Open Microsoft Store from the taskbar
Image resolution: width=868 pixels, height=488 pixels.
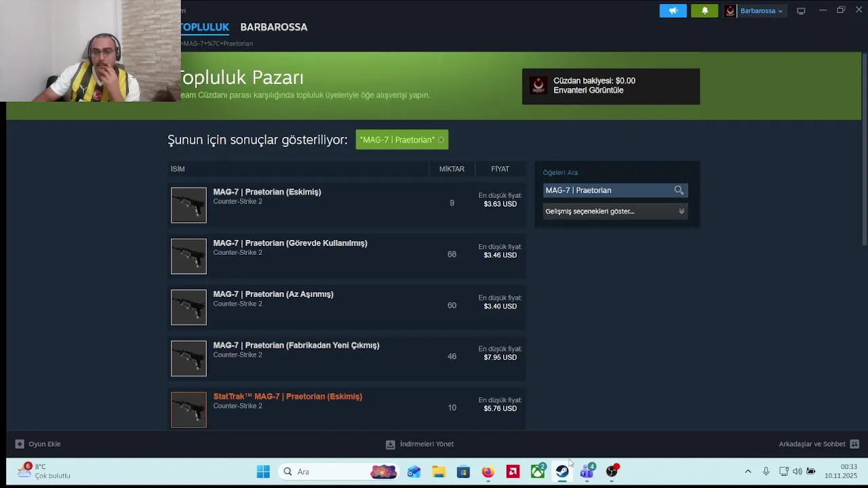(x=463, y=472)
